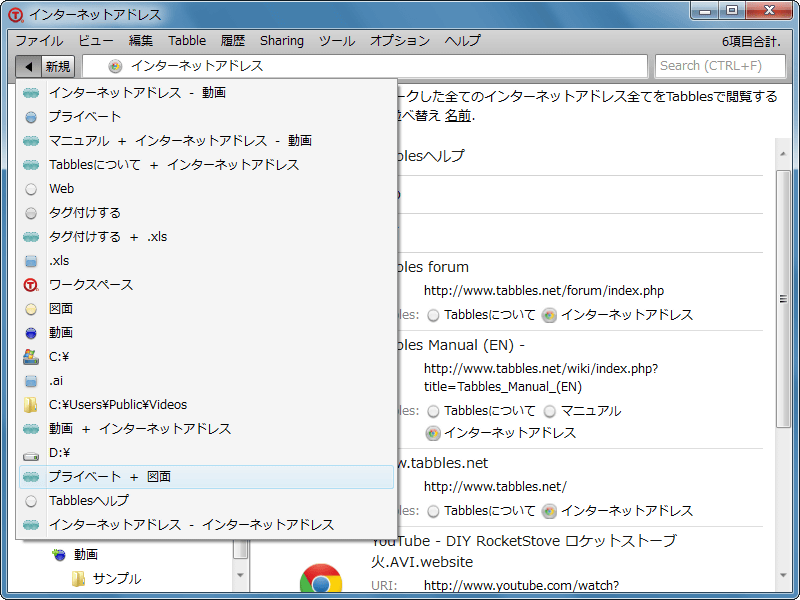Click the インターネットアドレス address bar field
This screenshot has height=600, width=800.
tap(365, 66)
